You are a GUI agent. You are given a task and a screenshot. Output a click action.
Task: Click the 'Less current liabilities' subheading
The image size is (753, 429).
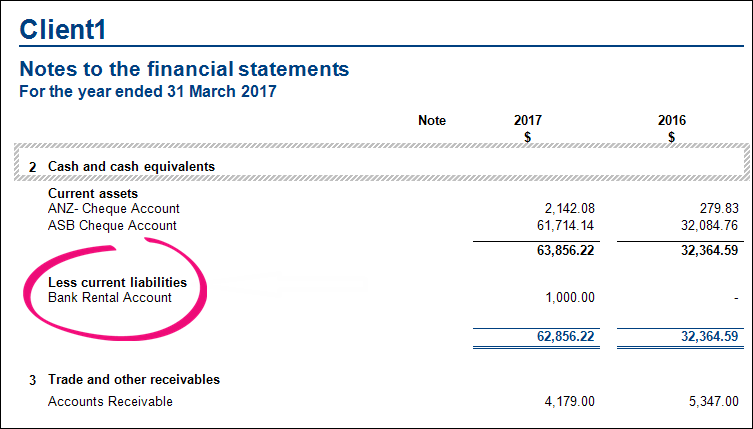(x=117, y=283)
